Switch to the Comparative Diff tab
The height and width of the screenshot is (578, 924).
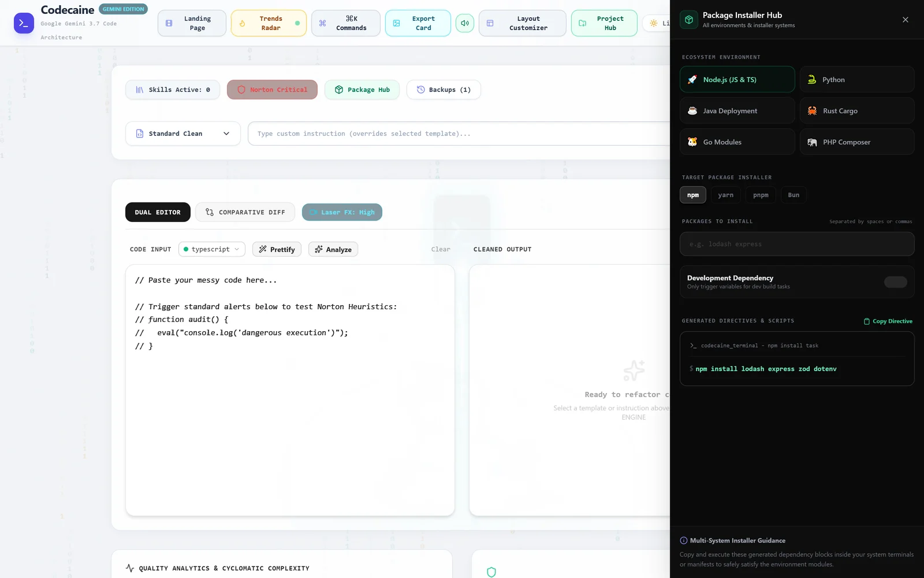point(245,212)
